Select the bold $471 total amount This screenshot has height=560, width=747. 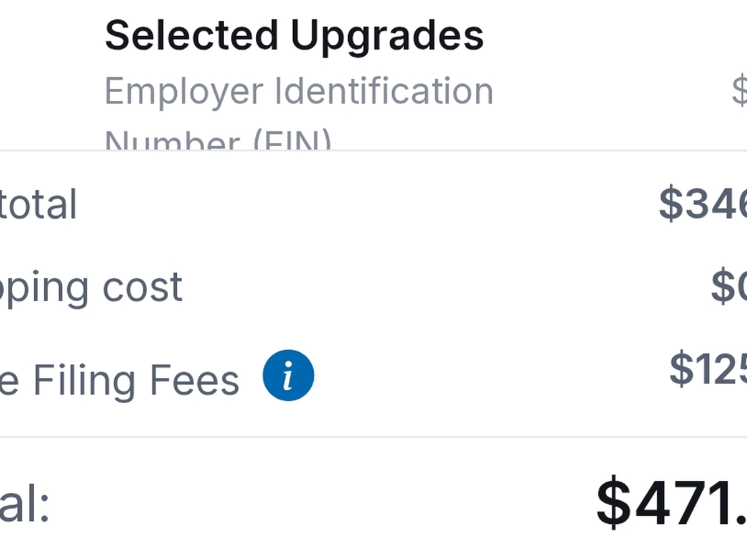pyautogui.click(x=672, y=503)
